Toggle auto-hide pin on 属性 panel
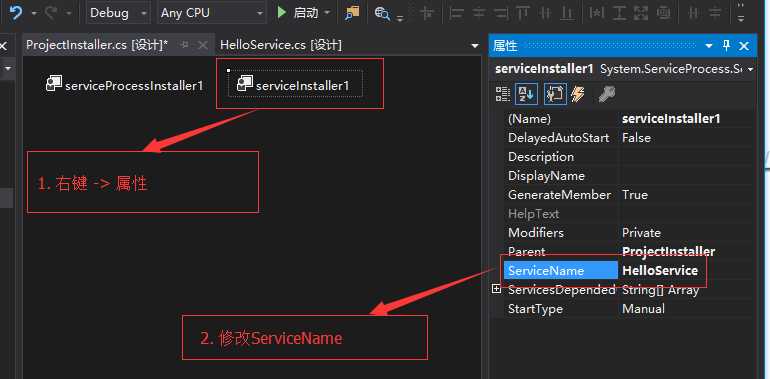 (726, 46)
